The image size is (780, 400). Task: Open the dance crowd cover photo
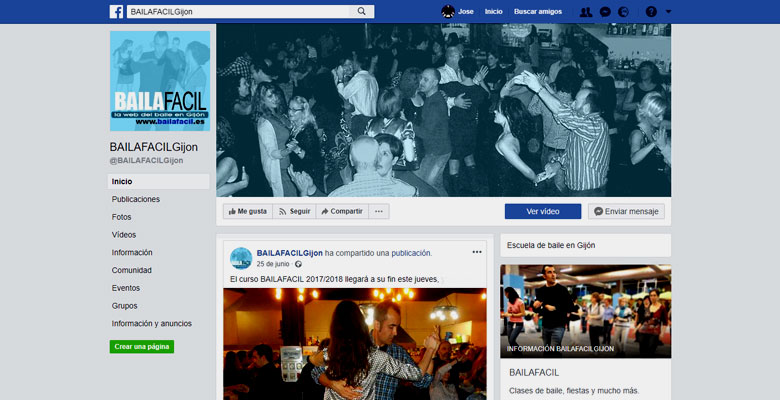tap(444, 110)
